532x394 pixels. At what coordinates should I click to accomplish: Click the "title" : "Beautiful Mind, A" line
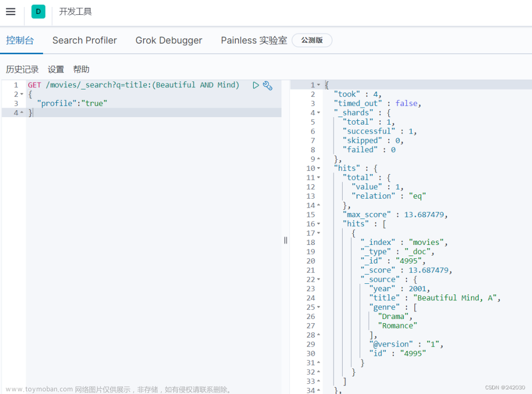click(435, 298)
